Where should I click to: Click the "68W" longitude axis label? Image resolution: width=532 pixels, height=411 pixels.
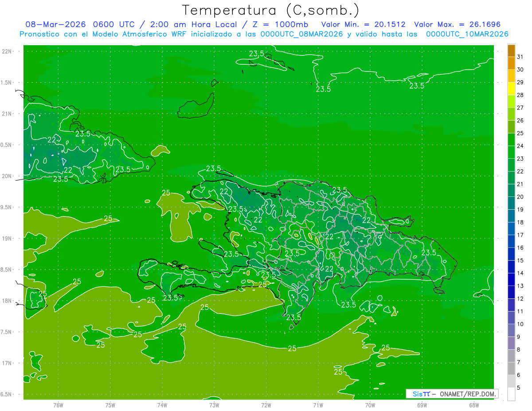[x=473, y=405]
